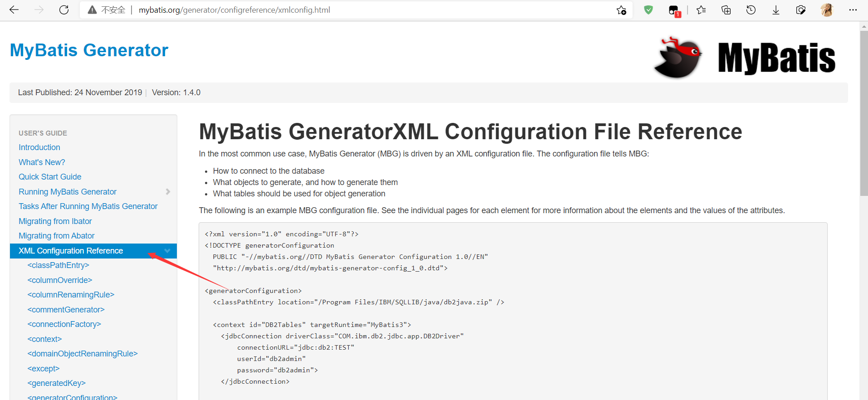This screenshot has width=868, height=400.
Task: Open the <except> reference
Action: tap(44, 369)
